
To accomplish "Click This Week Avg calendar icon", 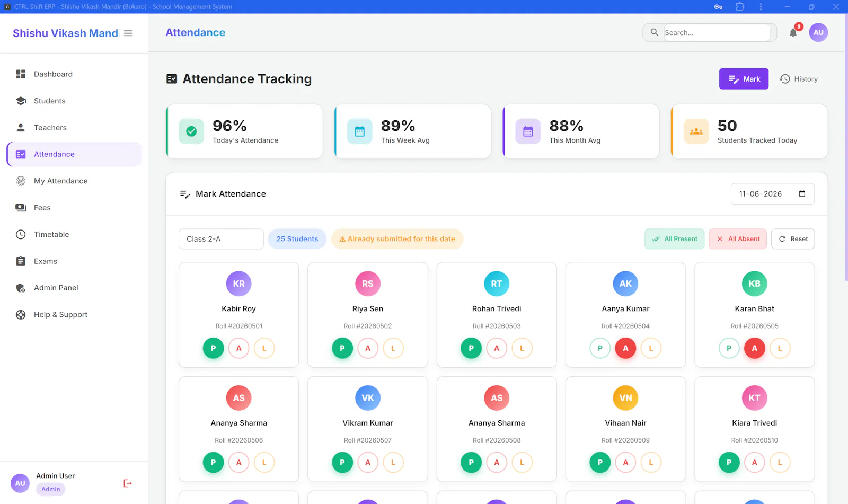I will click(x=360, y=131).
